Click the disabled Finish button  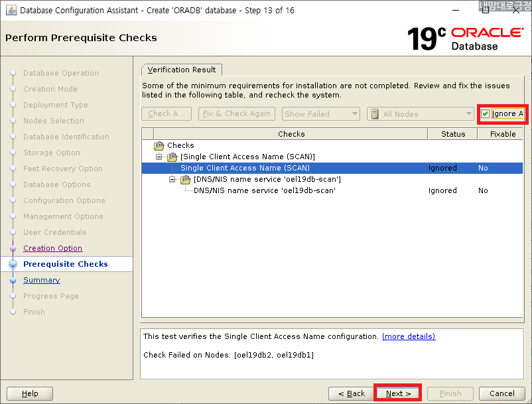(x=450, y=393)
